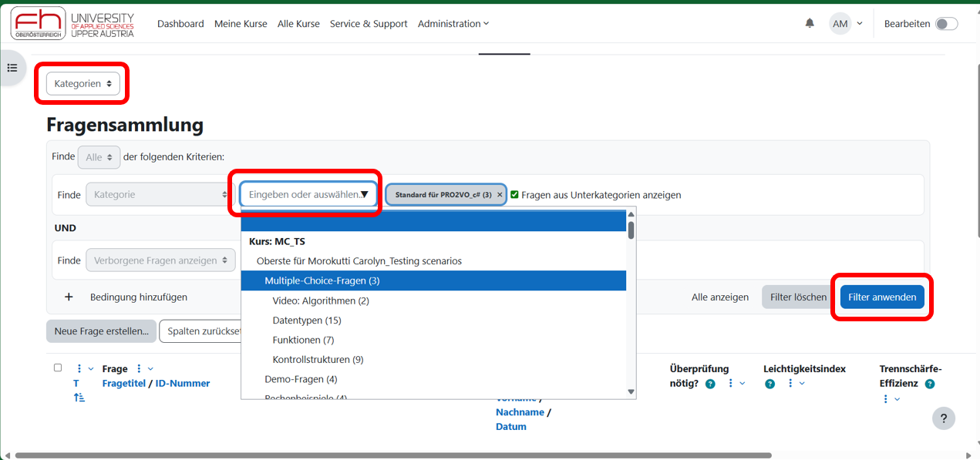Click the sort ascending icon under T

point(80,398)
